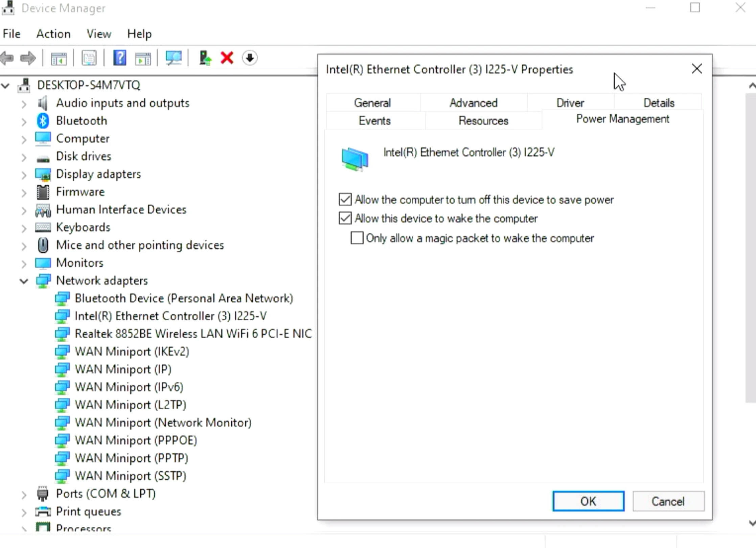Click the Bluetooth category icon
Image resolution: width=756 pixels, height=548 pixels.
point(43,121)
